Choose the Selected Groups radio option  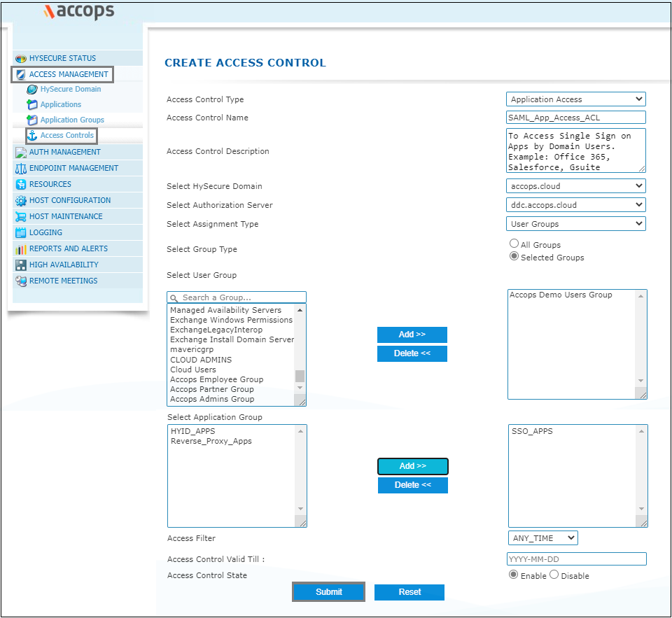pos(514,257)
